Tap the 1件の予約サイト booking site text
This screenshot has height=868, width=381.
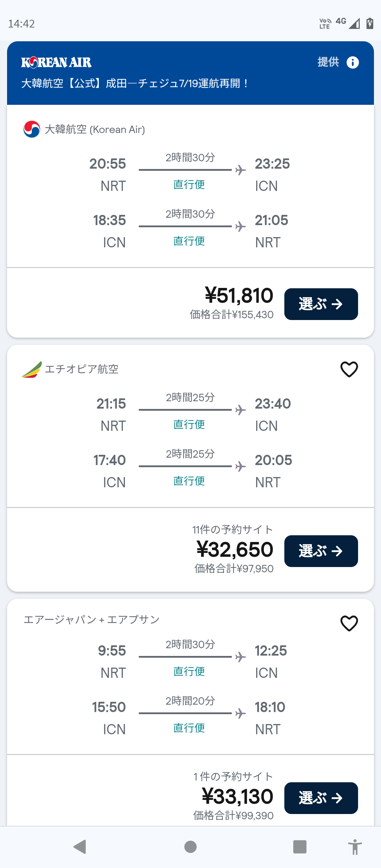(233, 776)
